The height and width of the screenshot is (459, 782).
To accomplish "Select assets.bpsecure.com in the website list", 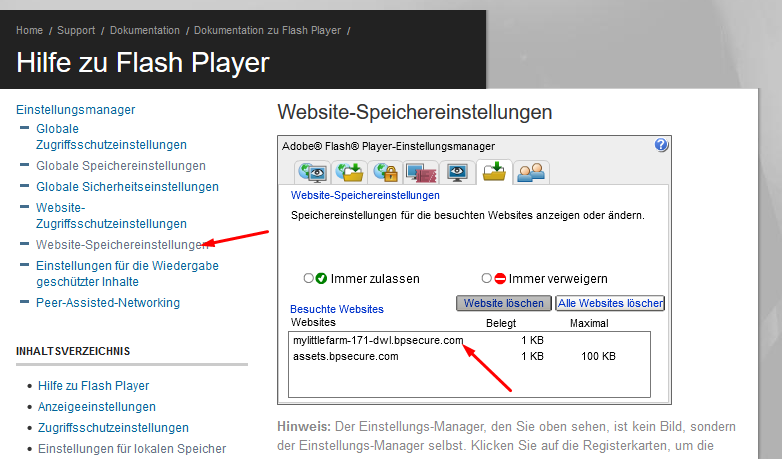I will click(x=338, y=356).
